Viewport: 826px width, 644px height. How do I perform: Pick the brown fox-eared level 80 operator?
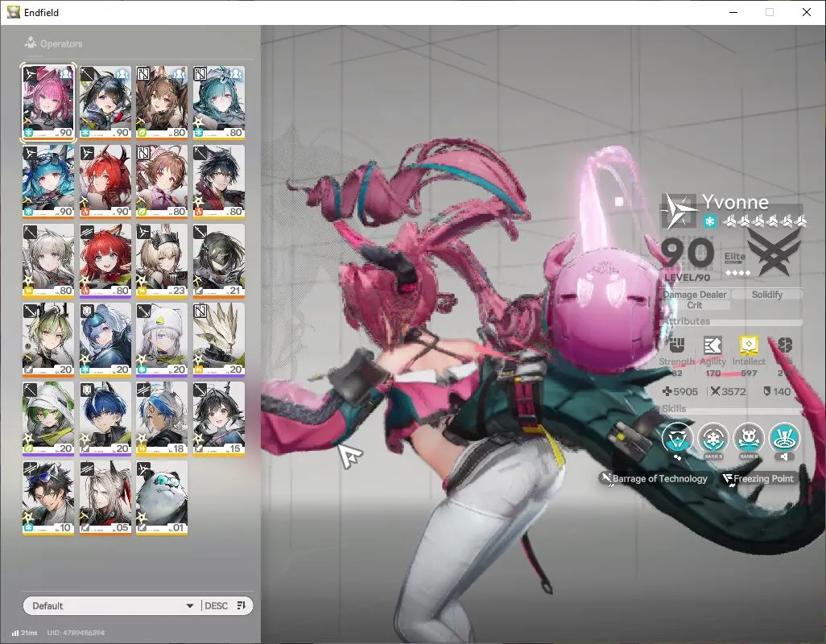click(162, 103)
